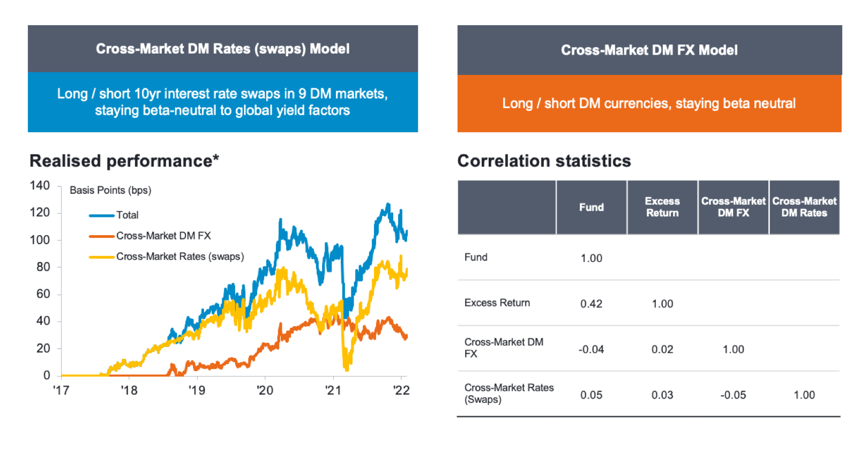Screen dimensions: 868x451
Task: Click the orange long/short DM currencies banner
Action: (649, 103)
